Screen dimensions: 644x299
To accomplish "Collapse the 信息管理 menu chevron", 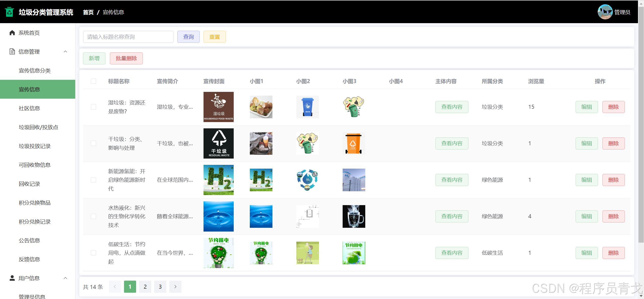I will tap(65, 52).
